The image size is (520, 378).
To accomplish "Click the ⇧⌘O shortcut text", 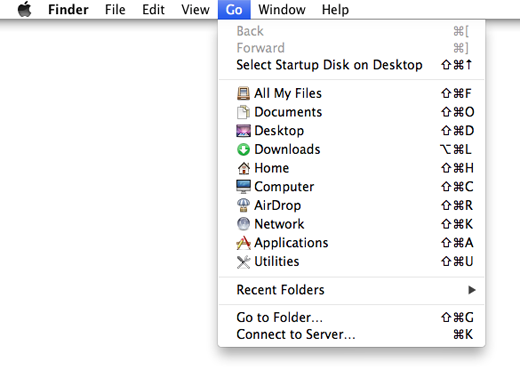I will tap(457, 112).
